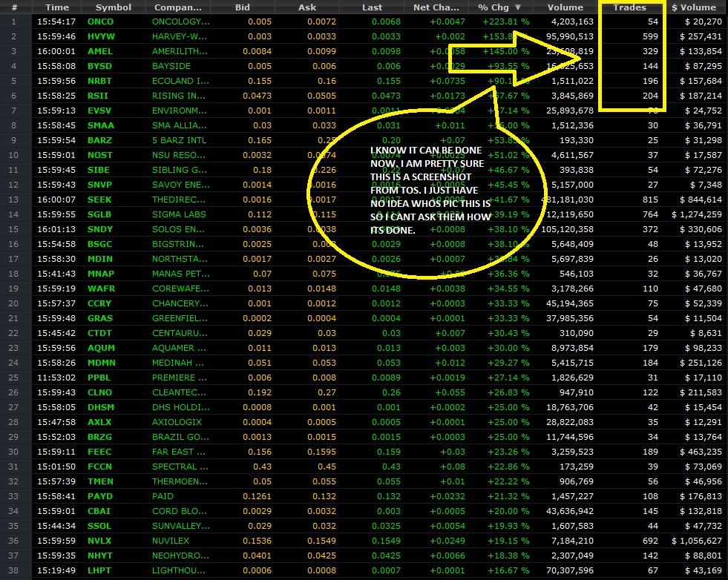Click $ 1,274,259 dollar volume cell
728x580 pixels.
coord(696,214)
